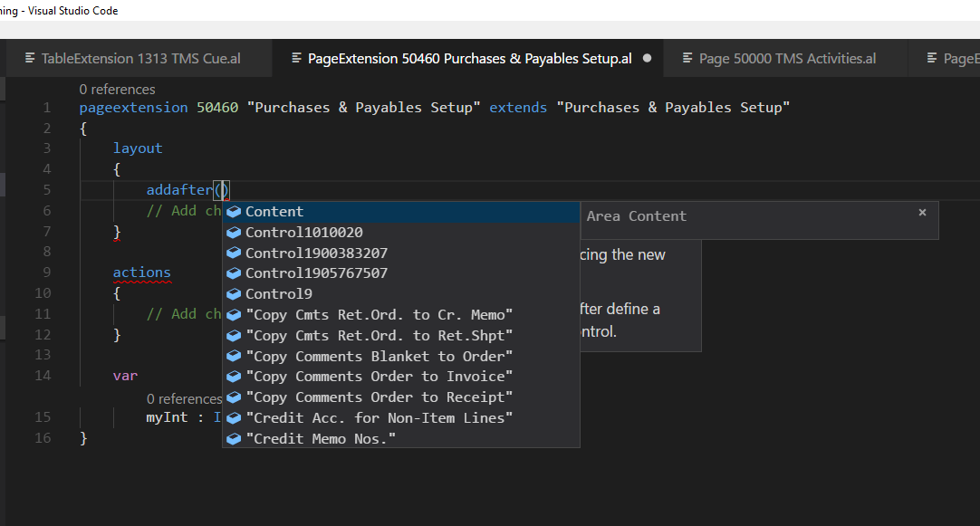Close the Area Content suggestion details

click(x=922, y=213)
